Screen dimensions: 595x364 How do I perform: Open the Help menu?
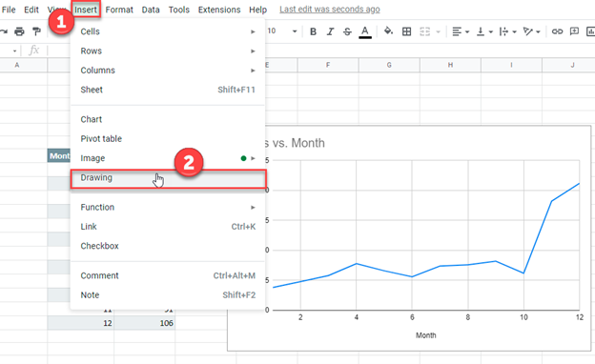[258, 10]
